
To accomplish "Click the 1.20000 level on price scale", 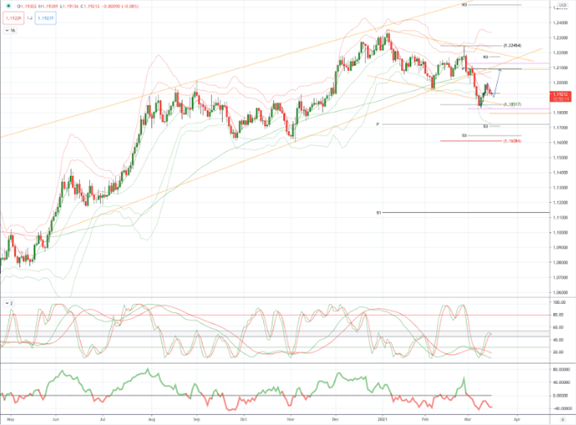I will [x=560, y=83].
